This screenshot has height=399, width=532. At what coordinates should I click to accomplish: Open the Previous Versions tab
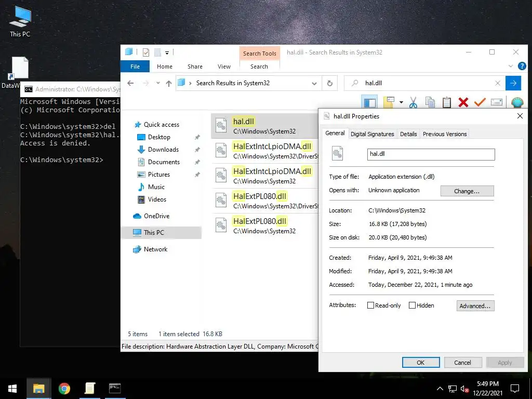tap(445, 134)
